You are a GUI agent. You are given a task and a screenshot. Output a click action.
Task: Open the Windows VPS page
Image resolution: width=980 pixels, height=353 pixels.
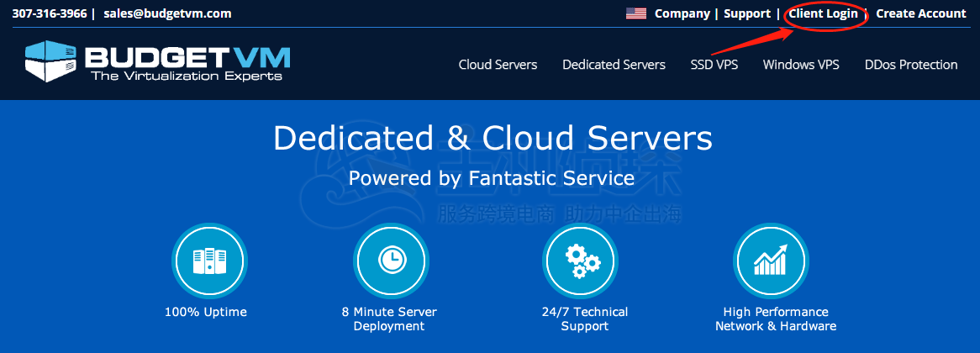tap(800, 65)
